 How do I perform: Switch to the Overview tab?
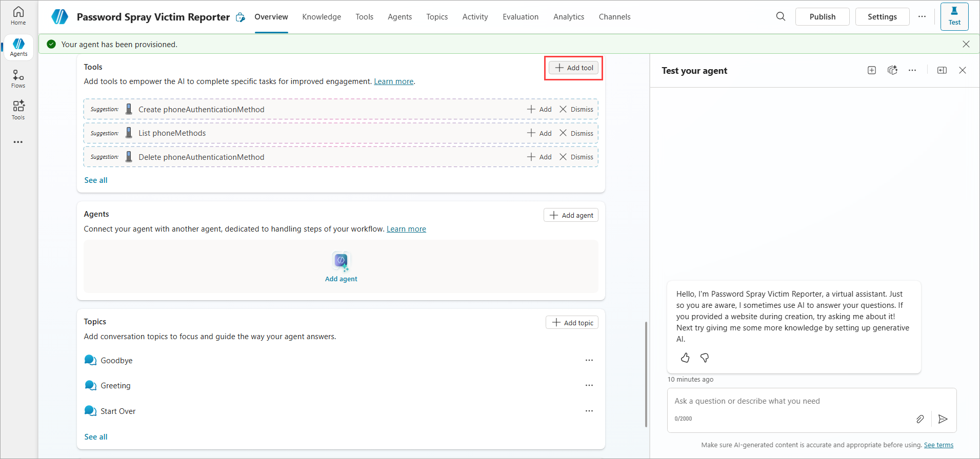pos(271,17)
